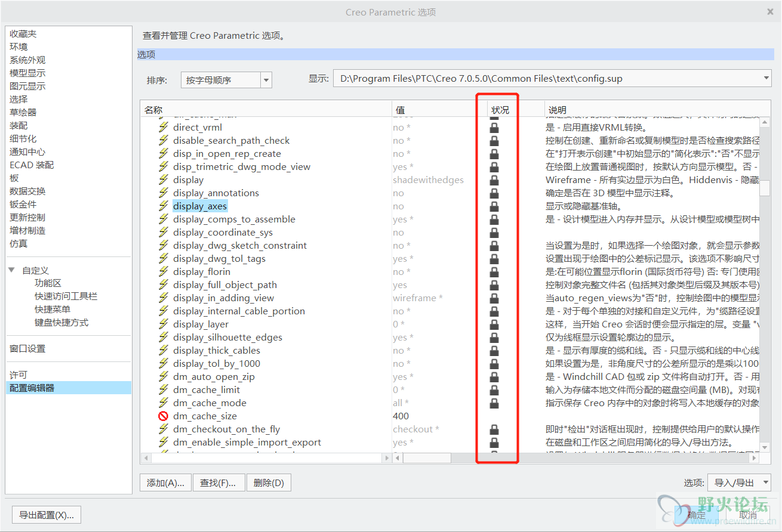Viewport: 782px width, 532px height.
Task: Click the lock icon in display_dwg_tol_tags row
Action: click(494, 259)
